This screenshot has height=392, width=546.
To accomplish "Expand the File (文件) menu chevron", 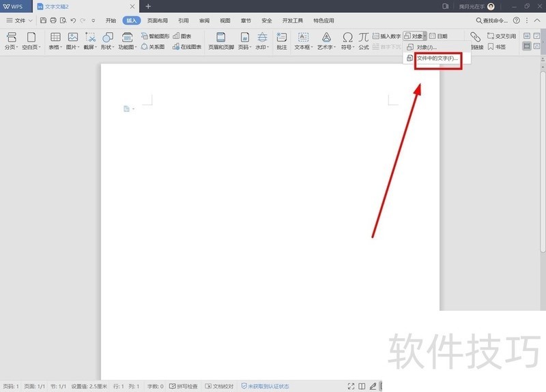I will 30,20.
